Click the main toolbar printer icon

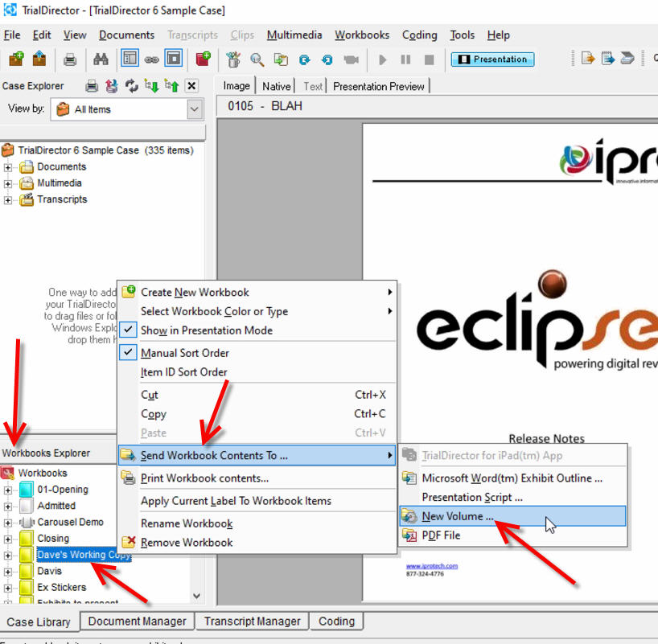(70, 59)
